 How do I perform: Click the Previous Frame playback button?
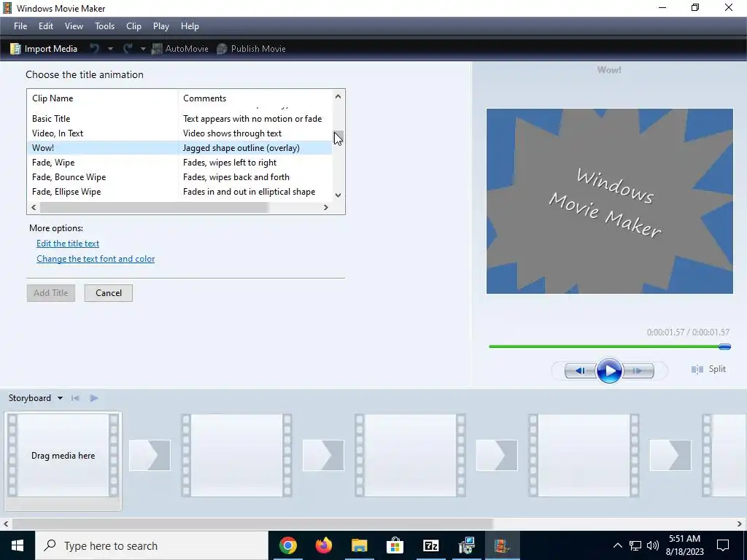click(x=580, y=370)
